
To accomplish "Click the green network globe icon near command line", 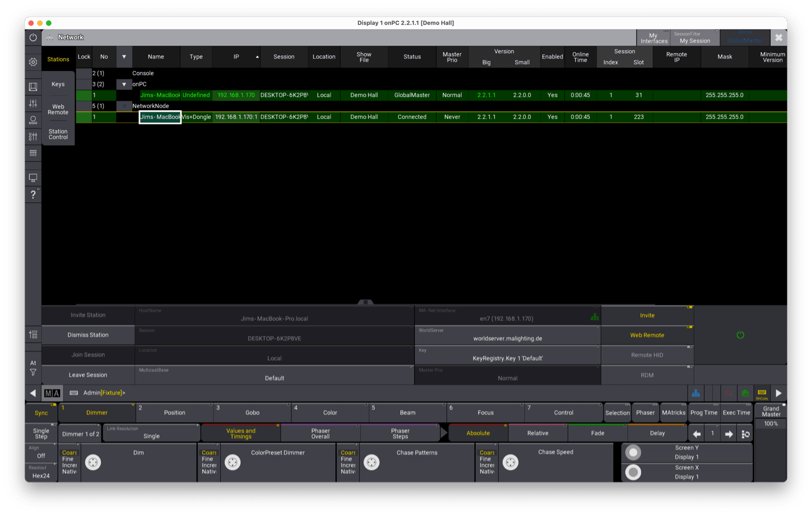I will click(x=745, y=393).
